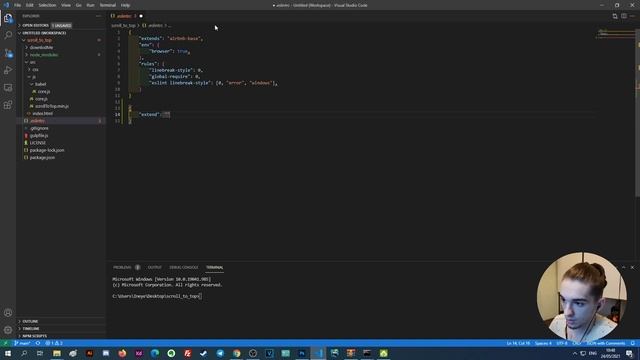Open Telegram from the taskbar
Viewport: 640px width, 360px height.
(x=220, y=353)
